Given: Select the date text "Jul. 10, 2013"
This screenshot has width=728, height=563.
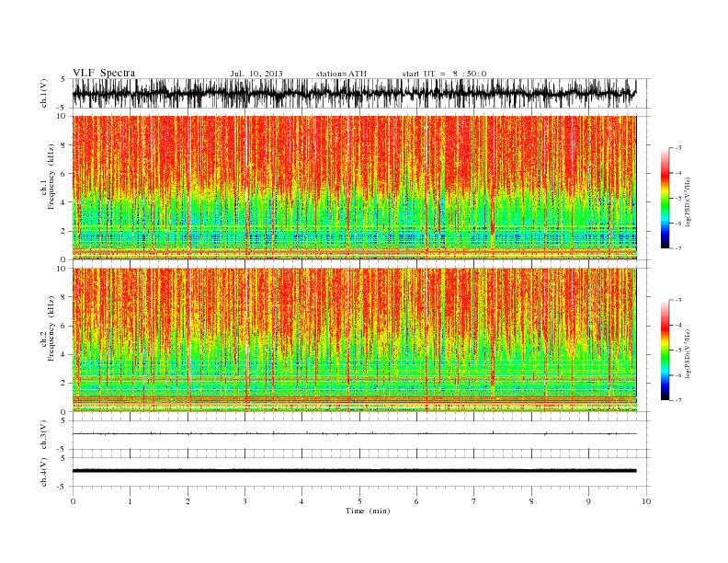Looking at the screenshot, I should click(256, 74).
